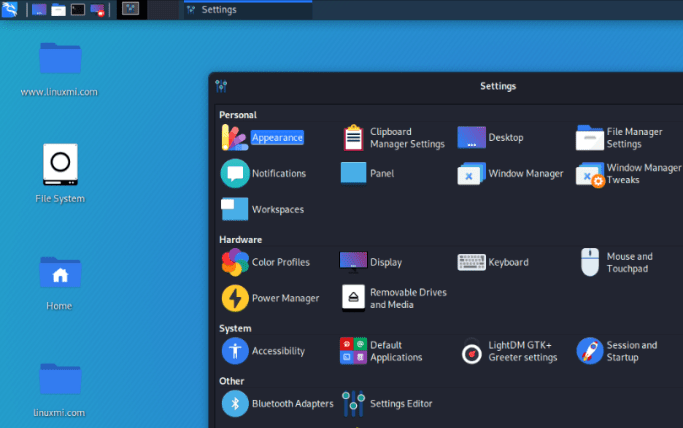
Task: Open the Notifications settings icon
Action: tap(235, 173)
